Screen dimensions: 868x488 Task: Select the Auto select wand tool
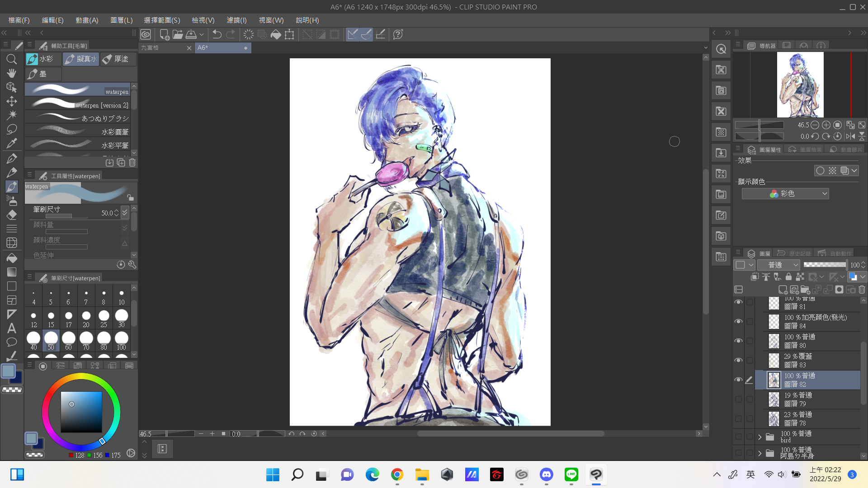(x=12, y=115)
